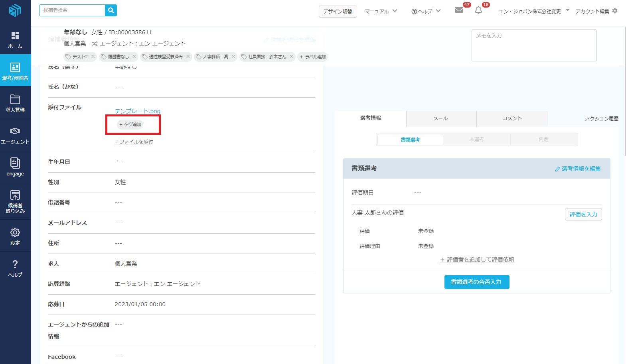The height and width of the screenshot is (364, 626).
Task: Click the search magnifier button
Action: pos(111,10)
